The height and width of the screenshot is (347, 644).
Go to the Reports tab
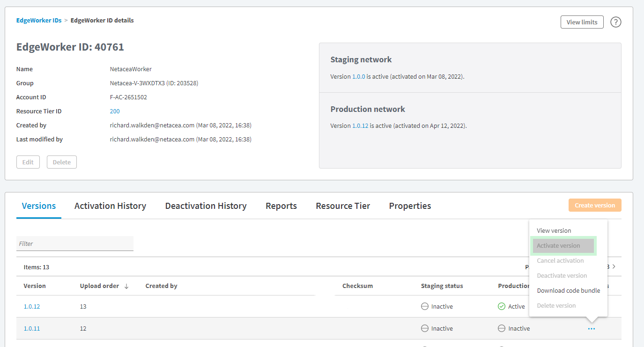(281, 206)
